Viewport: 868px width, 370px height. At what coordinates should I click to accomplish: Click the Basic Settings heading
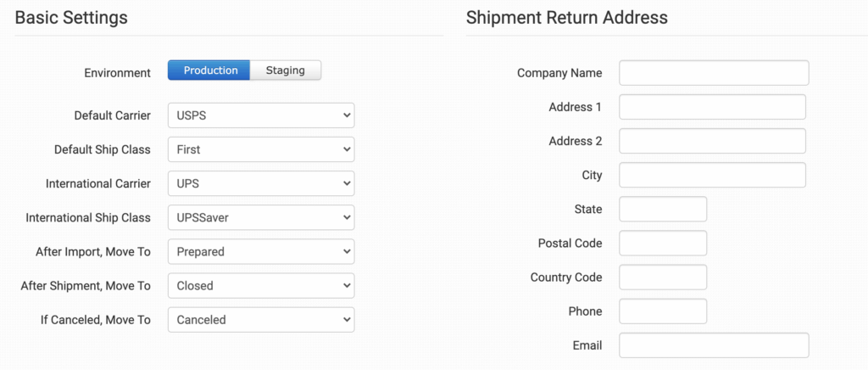pos(71,17)
